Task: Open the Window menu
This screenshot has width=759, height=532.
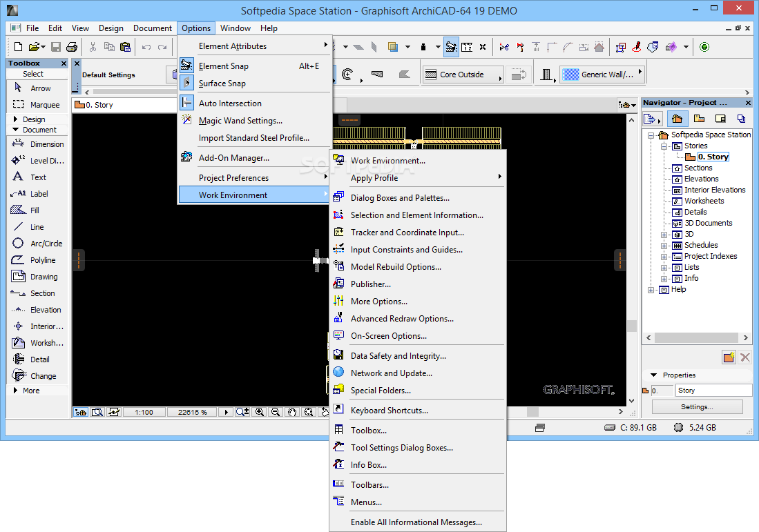Action: click(236, 28)
